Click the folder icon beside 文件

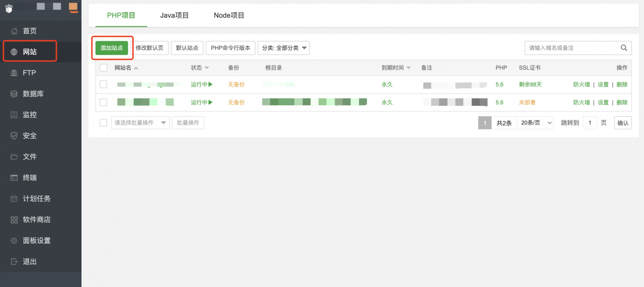[x=14, y=157]
